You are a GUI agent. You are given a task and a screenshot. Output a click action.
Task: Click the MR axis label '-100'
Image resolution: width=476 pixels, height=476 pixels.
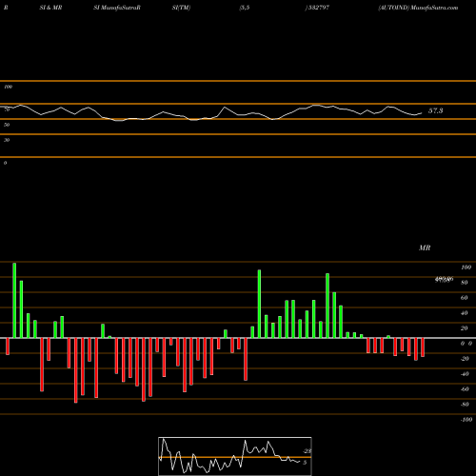click(x=466, y=420)
